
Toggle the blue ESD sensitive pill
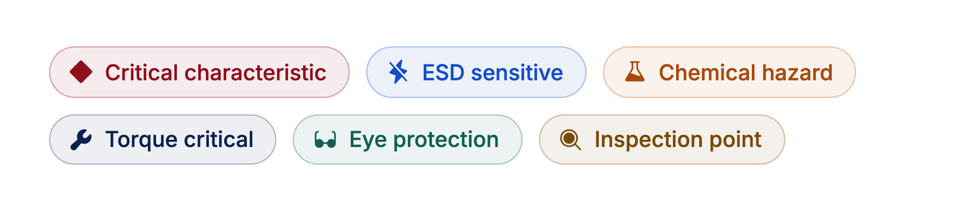[476, 72]
